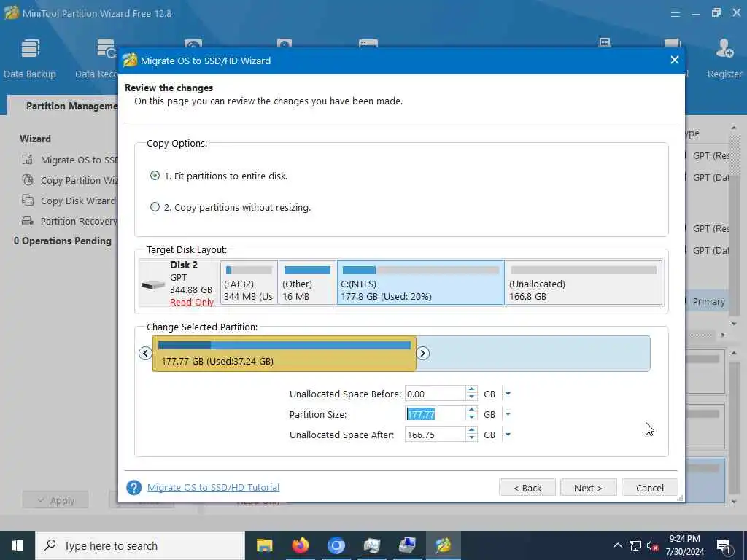
Task: Open unit dropdown for Unallocated Space After
Action: tap(508, 435)
